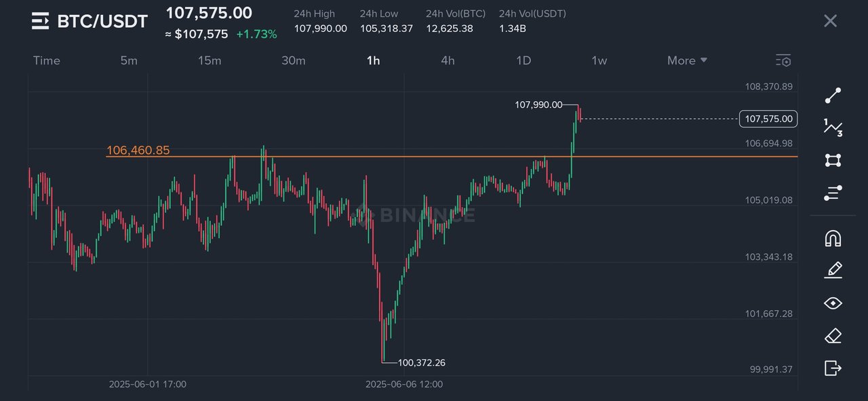Image resolution: width=868 pixels, height=401 pixels.
Task: Choose the Elliott wave 1-3 tool
Action: pyautogui.click(x=833, y=127)
